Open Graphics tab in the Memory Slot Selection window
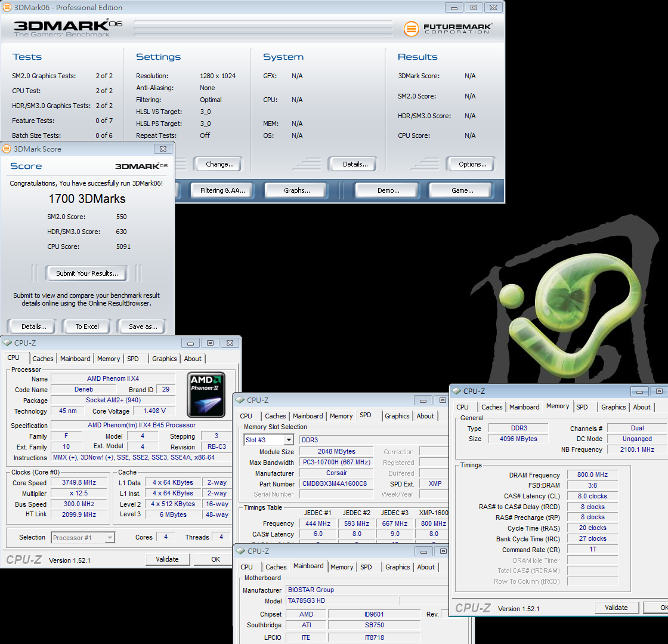This screenshot has height=644, width=668. (397, 415)
